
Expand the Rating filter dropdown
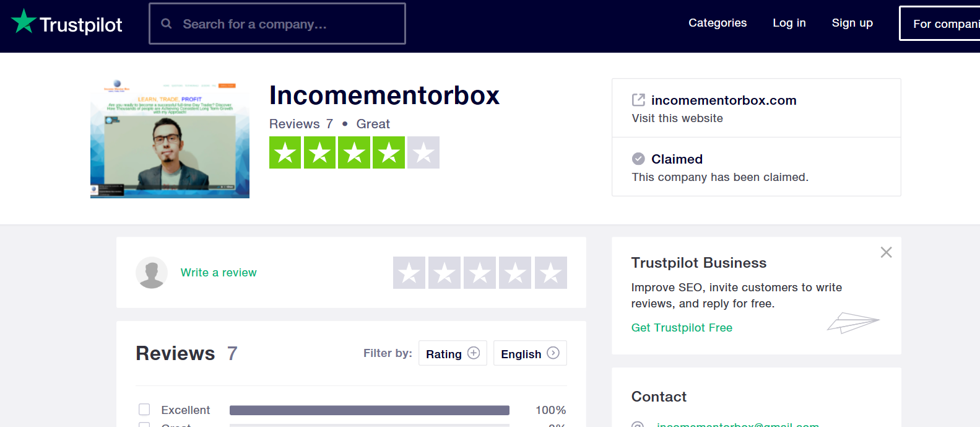click(453, 353)
